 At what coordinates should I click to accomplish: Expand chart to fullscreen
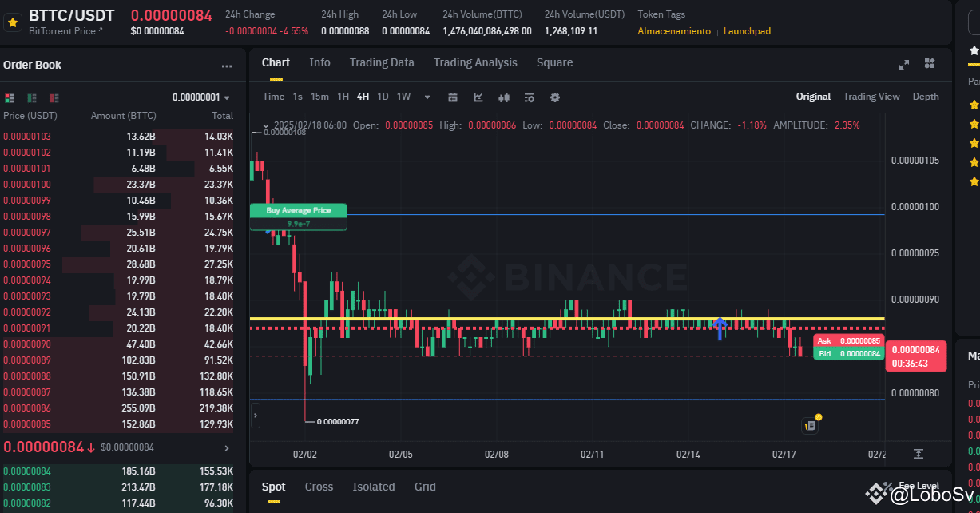[x=904, y=64]
